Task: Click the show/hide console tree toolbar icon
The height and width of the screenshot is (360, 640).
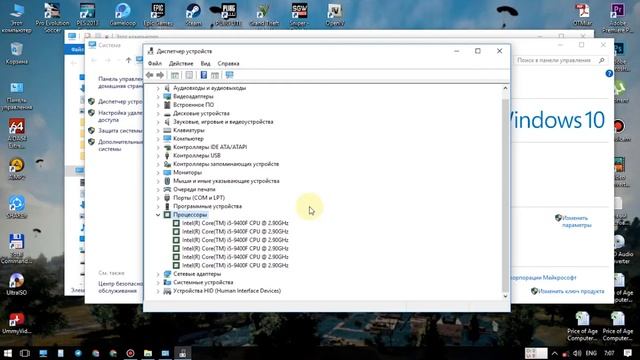Action: 175,75
